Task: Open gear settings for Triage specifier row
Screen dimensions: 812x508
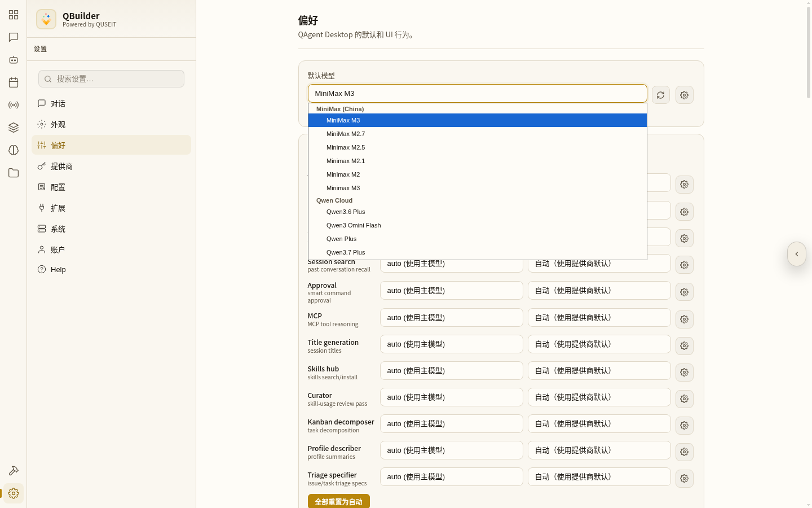Action: 685,479
